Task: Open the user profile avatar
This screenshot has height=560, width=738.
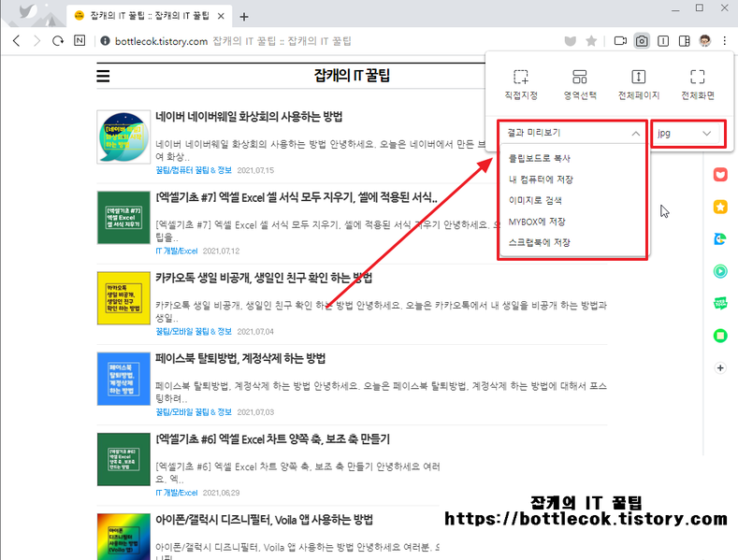Action: pos(704,41)
